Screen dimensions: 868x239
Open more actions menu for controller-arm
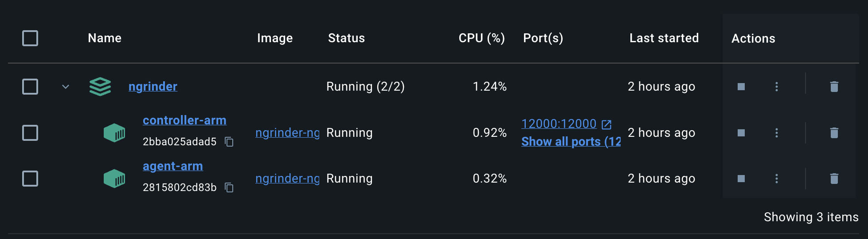776,133
